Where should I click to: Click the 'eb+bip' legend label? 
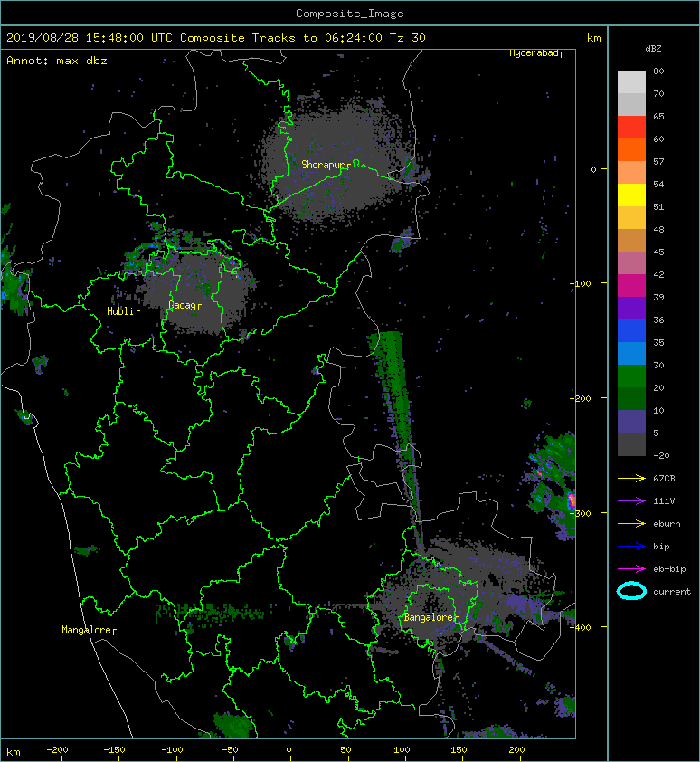(669, 569)
